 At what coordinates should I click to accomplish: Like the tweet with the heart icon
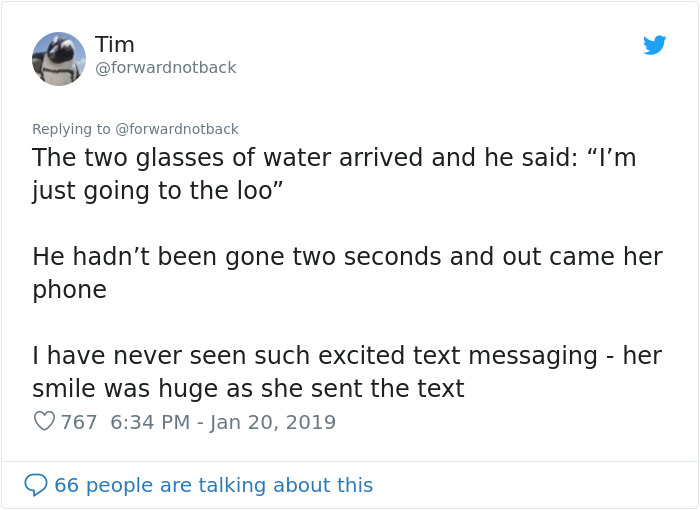coord(44,422)
